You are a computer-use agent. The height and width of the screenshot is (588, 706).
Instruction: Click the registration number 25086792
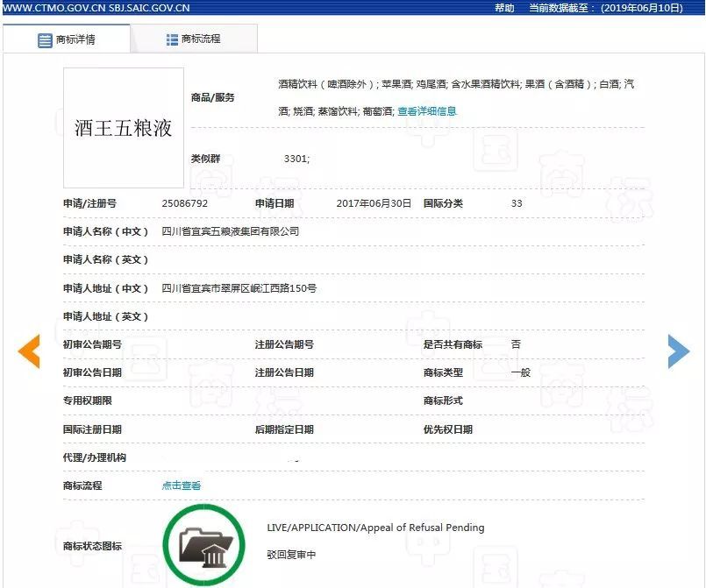[185, 203]
